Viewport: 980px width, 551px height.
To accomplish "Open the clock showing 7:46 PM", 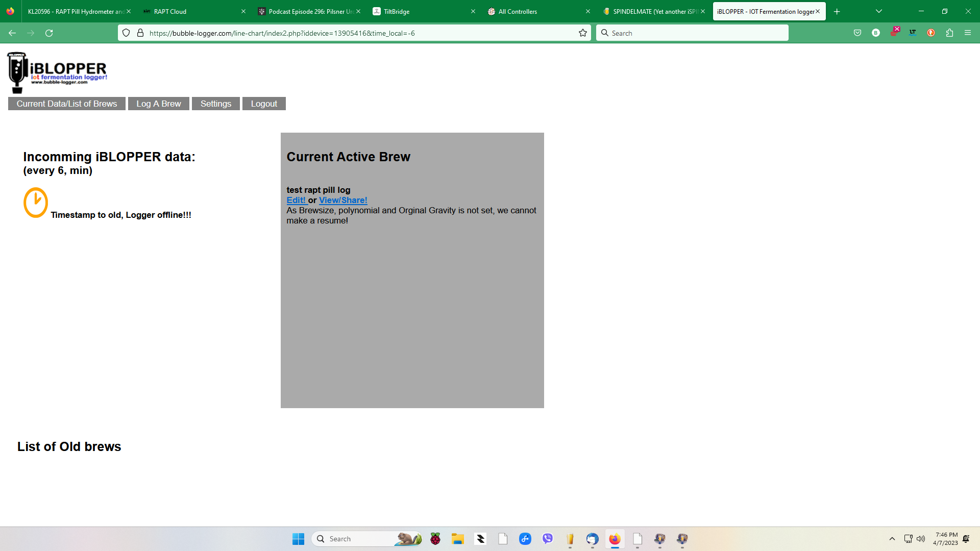I will 946,539.
